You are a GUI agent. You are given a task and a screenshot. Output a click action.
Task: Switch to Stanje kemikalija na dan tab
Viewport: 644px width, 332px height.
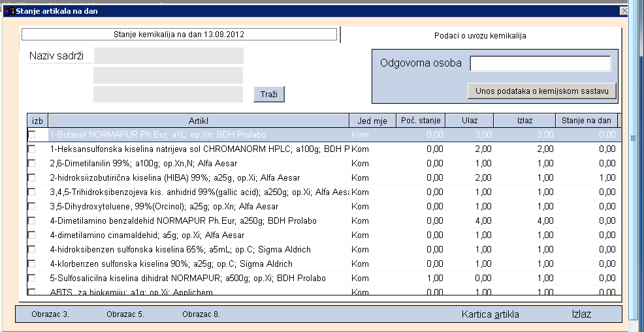(x=179, y=35)
